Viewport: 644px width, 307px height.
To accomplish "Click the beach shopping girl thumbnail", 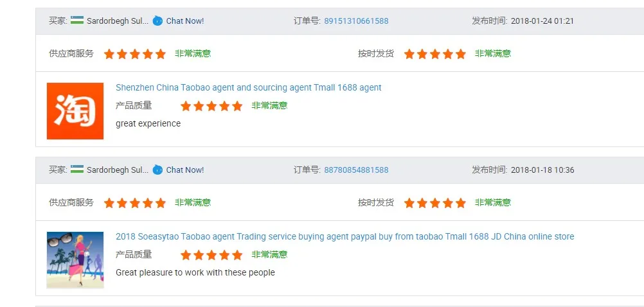I will (x=75, y=259).
